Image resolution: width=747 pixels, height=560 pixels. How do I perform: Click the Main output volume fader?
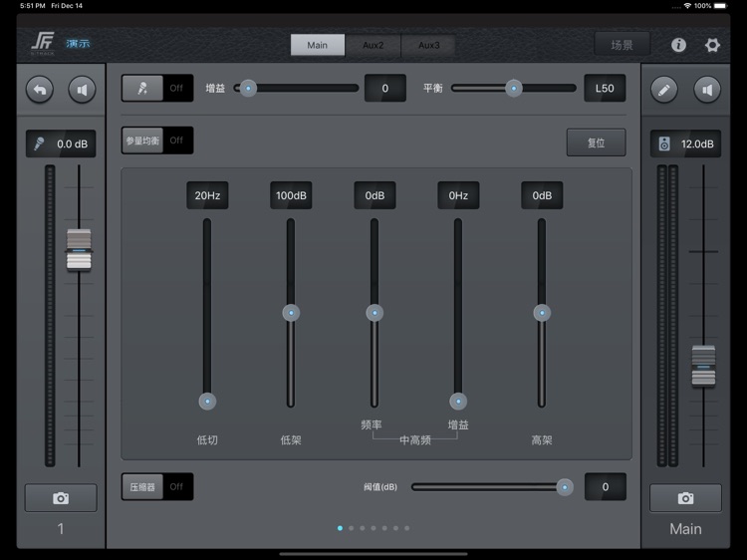coord(703,366)
